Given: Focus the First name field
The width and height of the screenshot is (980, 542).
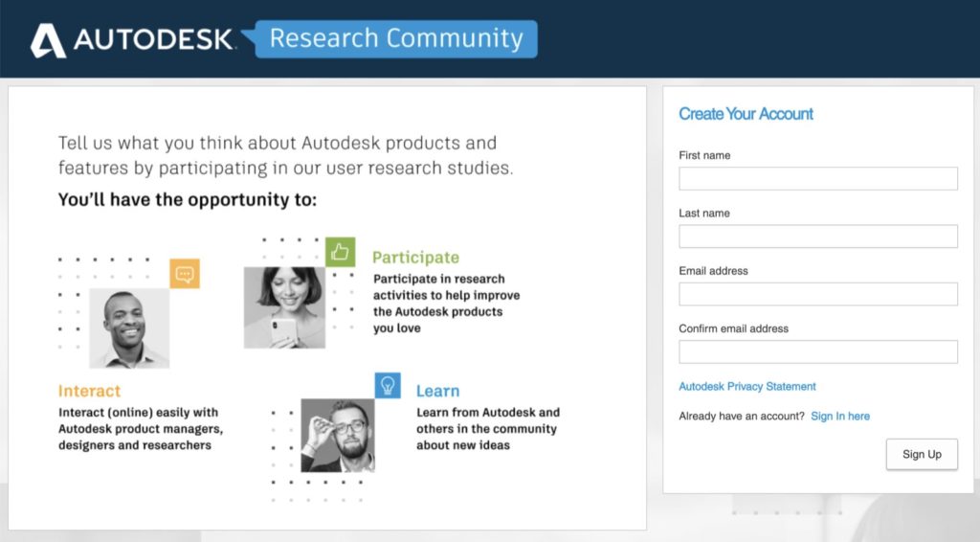Looking at the screenshot, I should tap(817, 179).
